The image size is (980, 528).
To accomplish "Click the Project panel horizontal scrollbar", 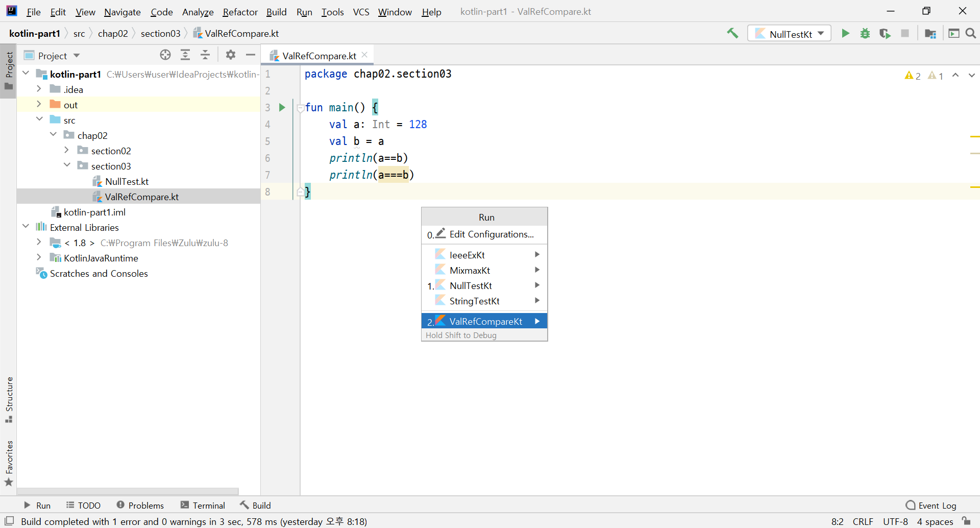I will pos(128,491).
